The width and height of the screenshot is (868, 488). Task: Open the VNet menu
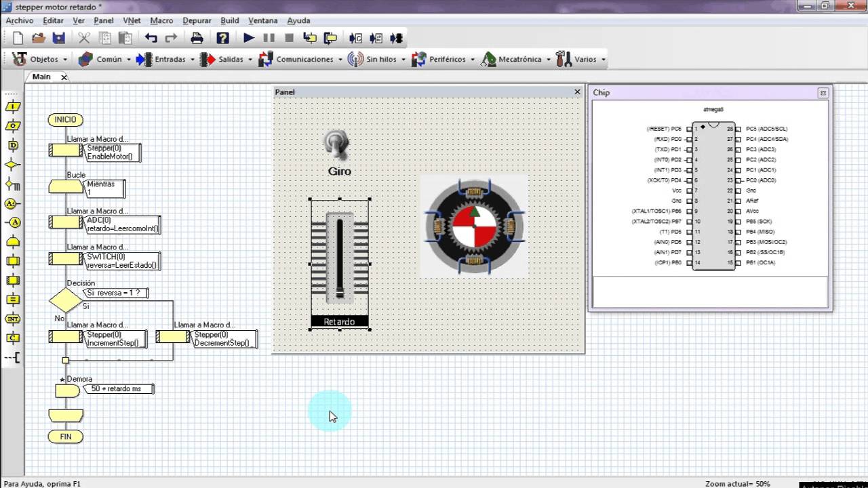pyautogui.click(x=132, y=21)
